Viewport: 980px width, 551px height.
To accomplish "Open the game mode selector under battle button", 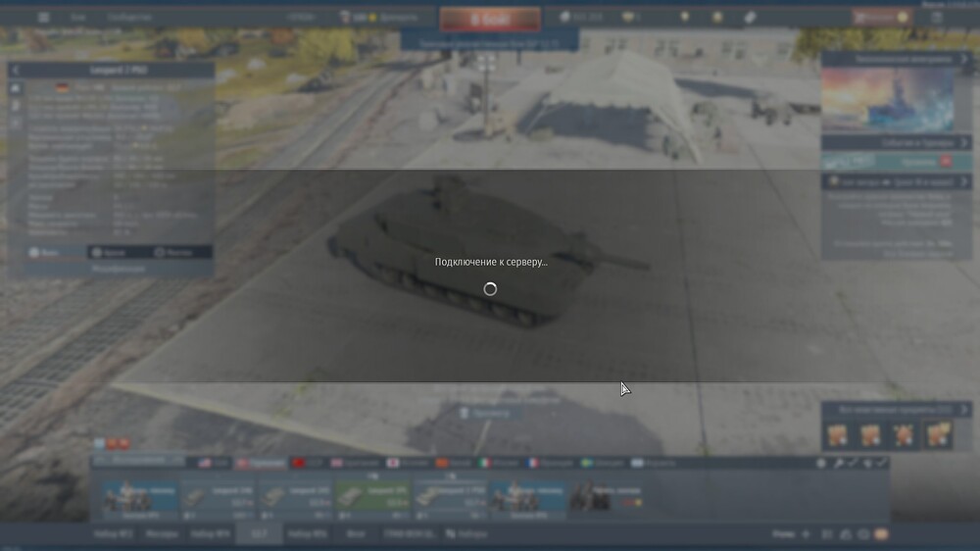I will click(x=489, y=43).
